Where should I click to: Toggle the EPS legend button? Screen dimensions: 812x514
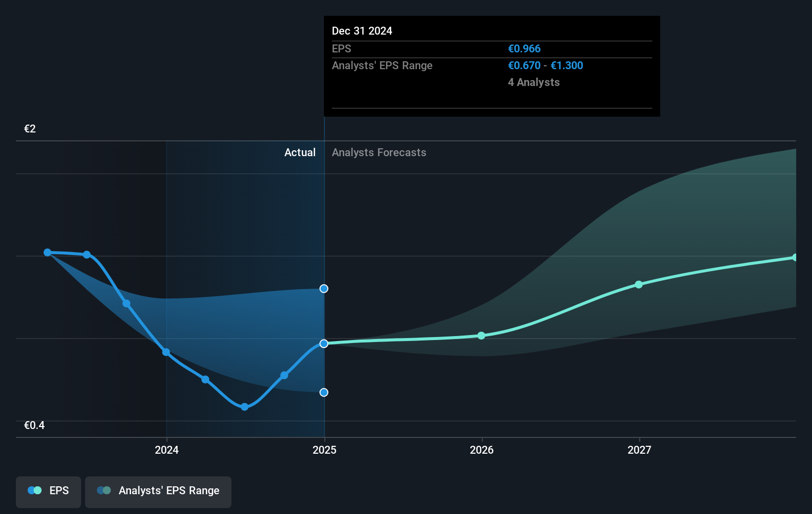(x=48, y=492)
